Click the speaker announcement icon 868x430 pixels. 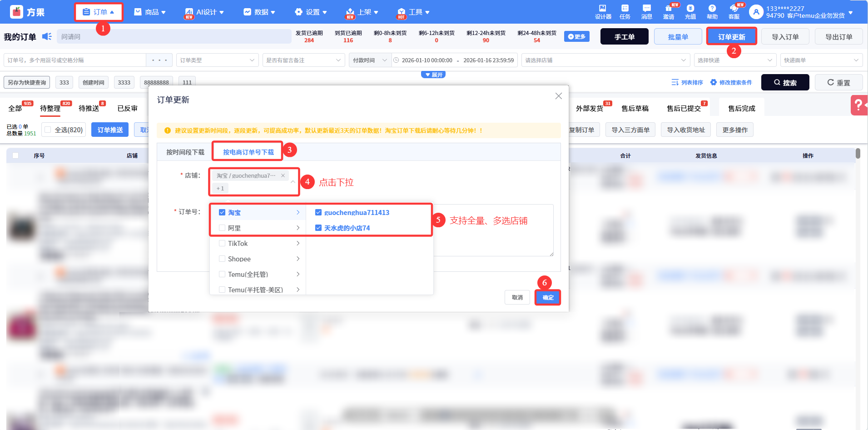pos(47,36)
